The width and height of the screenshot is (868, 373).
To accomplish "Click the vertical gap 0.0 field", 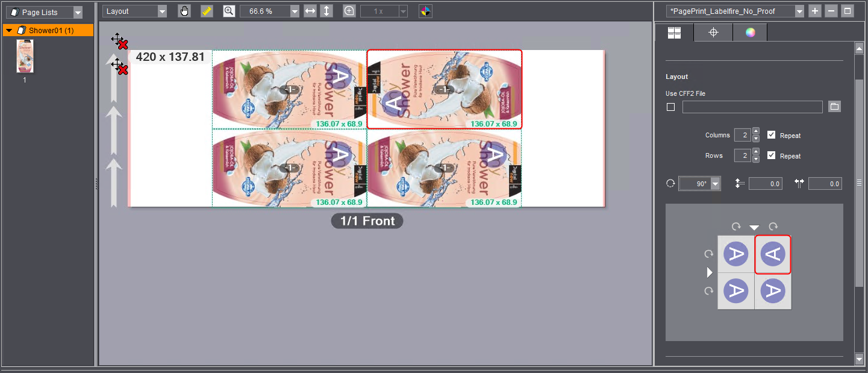I will pos(766,184).
